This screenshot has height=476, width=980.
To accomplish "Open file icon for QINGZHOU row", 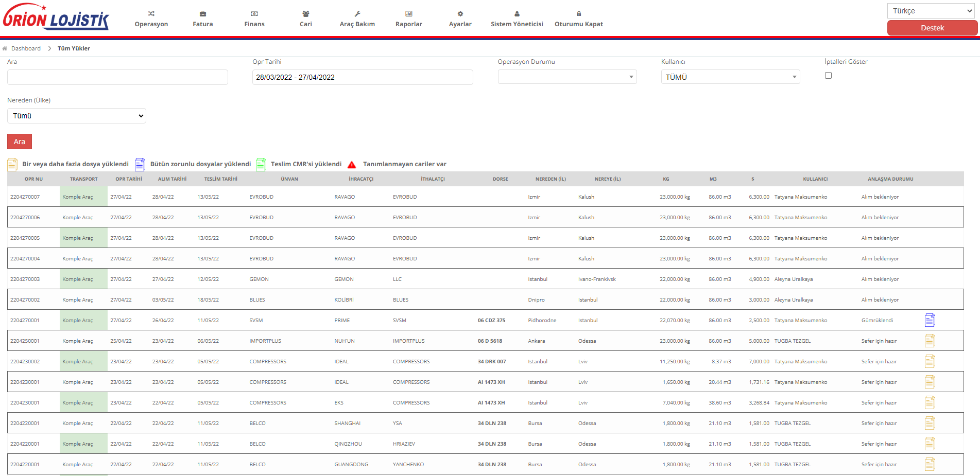I will point(930,444).
